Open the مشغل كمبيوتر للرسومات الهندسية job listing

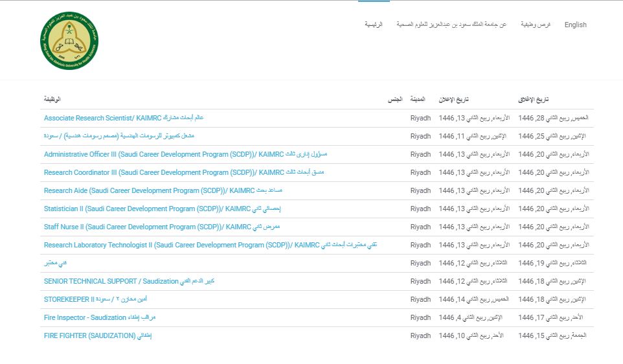tap(119, 136)
